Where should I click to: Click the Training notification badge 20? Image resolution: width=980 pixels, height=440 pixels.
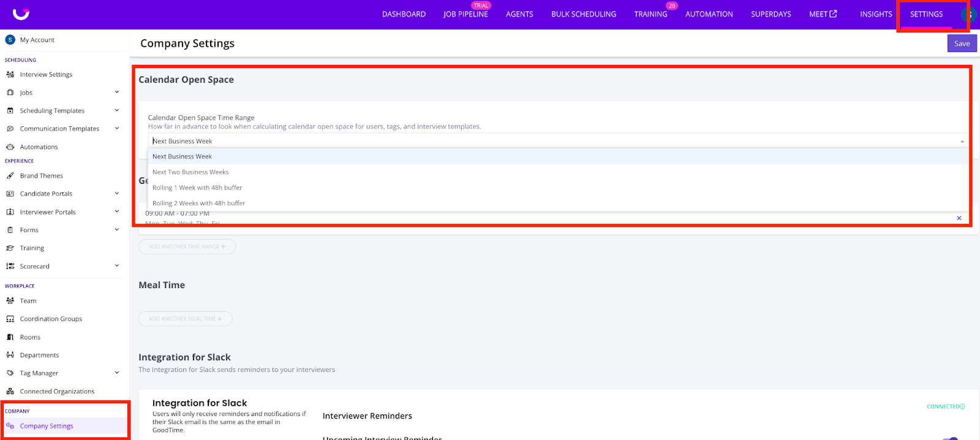[672, 6]
